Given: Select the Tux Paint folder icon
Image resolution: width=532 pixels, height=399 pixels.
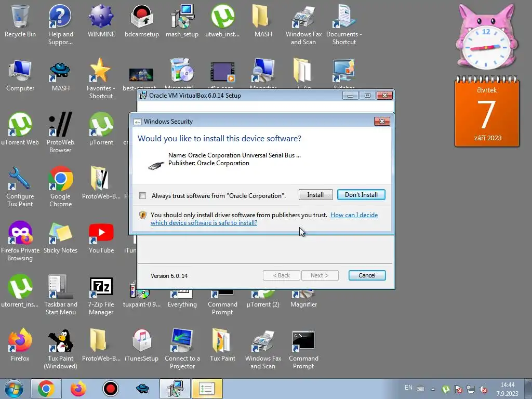Looking at the screenshot, I should click(x=222, y=345).
